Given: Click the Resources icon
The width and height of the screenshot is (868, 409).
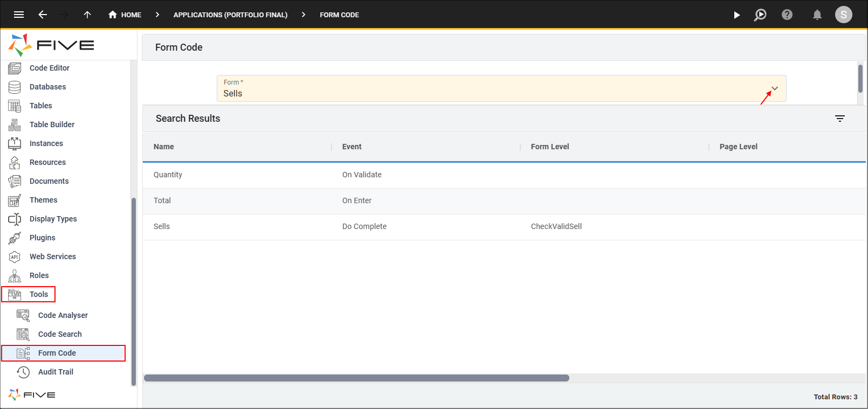Looking at the screenshot, I should click(x=15, y=162).
